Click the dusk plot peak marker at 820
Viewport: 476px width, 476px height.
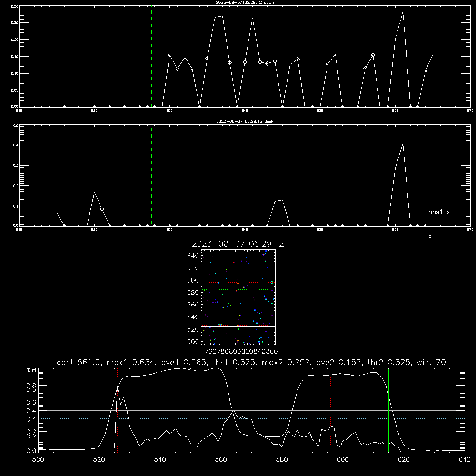94,192
